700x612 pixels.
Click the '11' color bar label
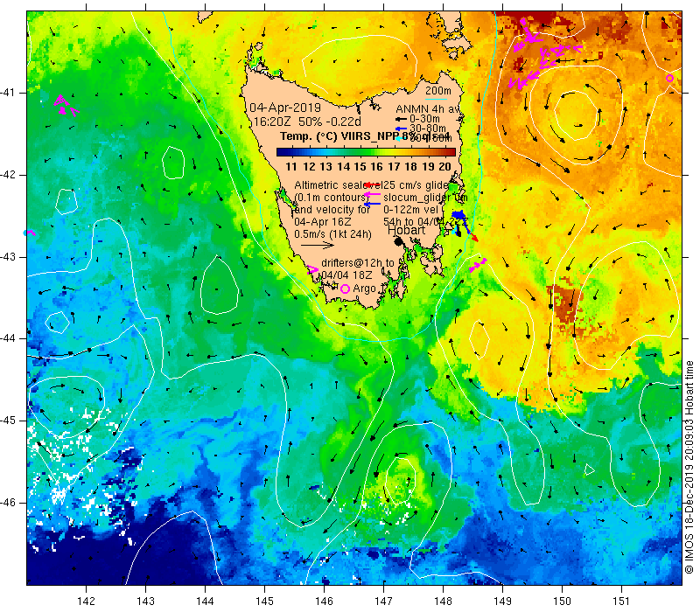(291, 167)
